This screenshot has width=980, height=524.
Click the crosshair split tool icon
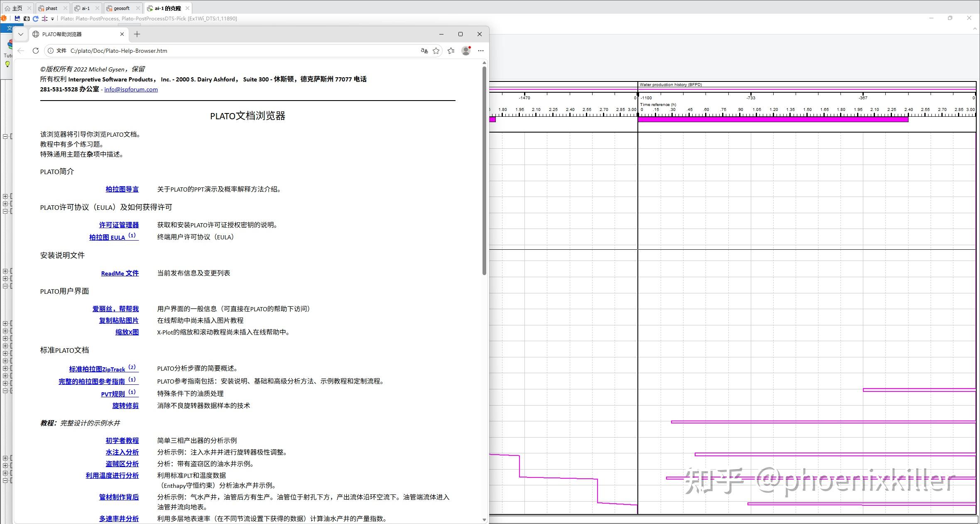click(45, 19)
